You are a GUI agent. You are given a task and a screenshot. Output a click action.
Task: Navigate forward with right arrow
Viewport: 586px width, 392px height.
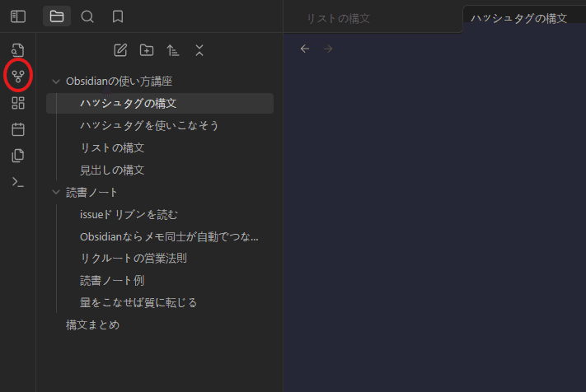coord(328,49)
